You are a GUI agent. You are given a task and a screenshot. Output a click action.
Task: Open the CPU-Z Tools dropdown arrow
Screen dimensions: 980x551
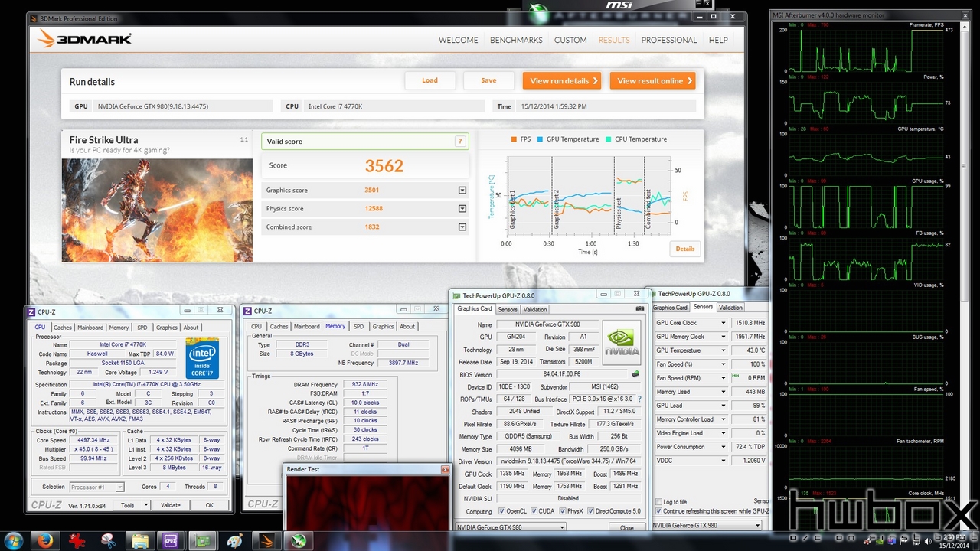[146, 505]
